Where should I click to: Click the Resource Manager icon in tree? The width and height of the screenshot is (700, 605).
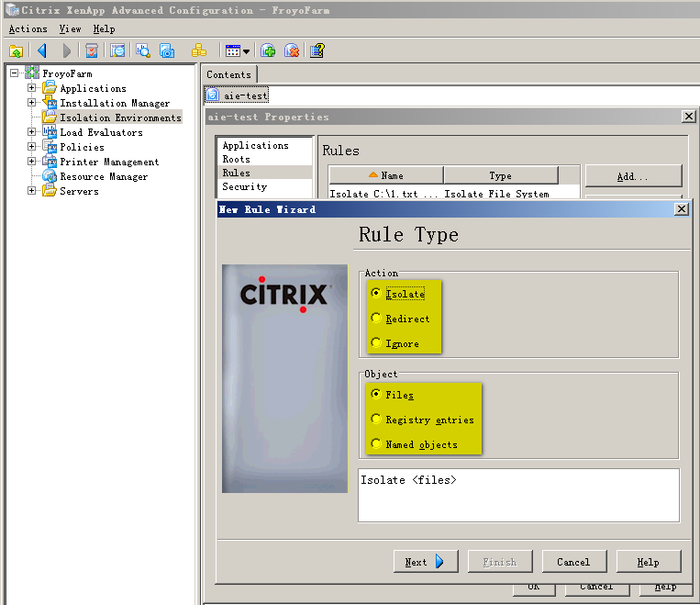[50, 176]
